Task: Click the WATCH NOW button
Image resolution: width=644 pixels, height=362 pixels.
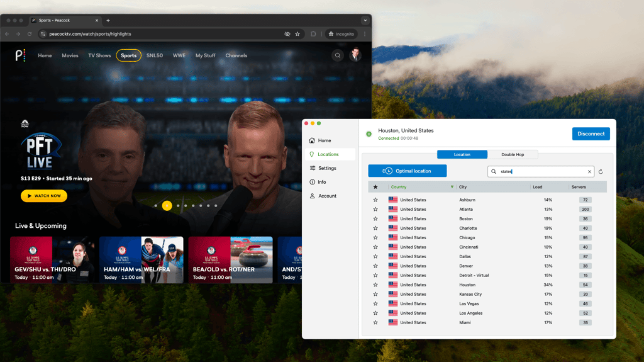Action: point(44,196)
